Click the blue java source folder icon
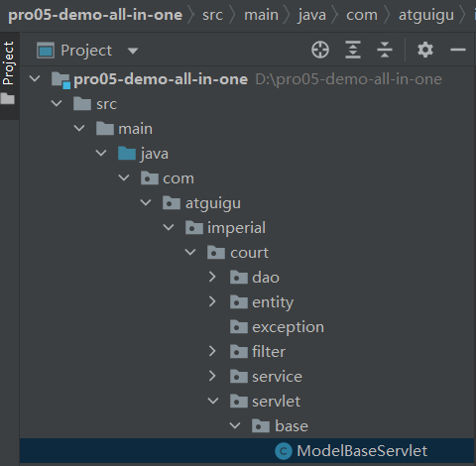Viewport: 476px width, 466px height. tap(127, 154)
